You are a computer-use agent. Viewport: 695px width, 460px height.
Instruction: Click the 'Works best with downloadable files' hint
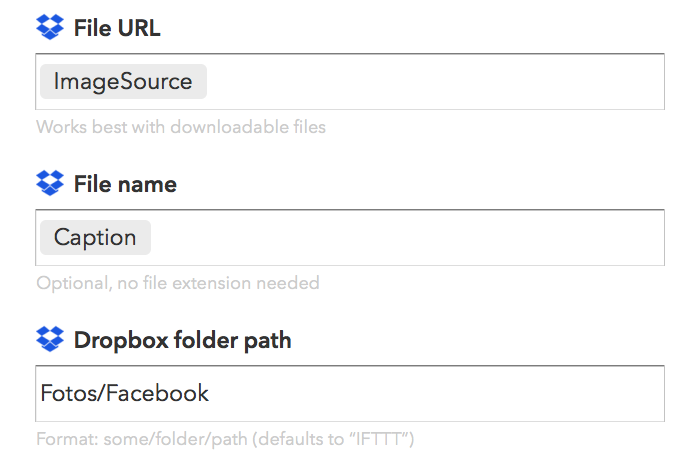pos(181,127)
